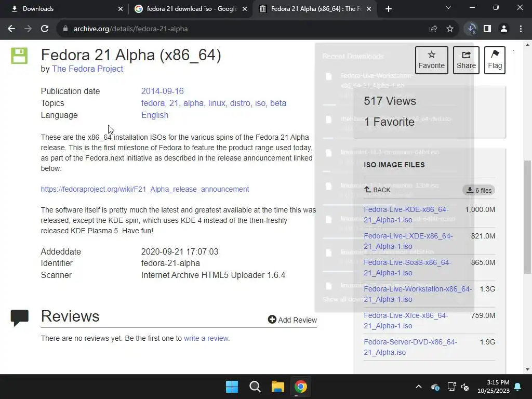The width and height of the screenshot is (532, 399).
Task: Open The Fedora Project creator link
Action: click(x=87, y=69)
